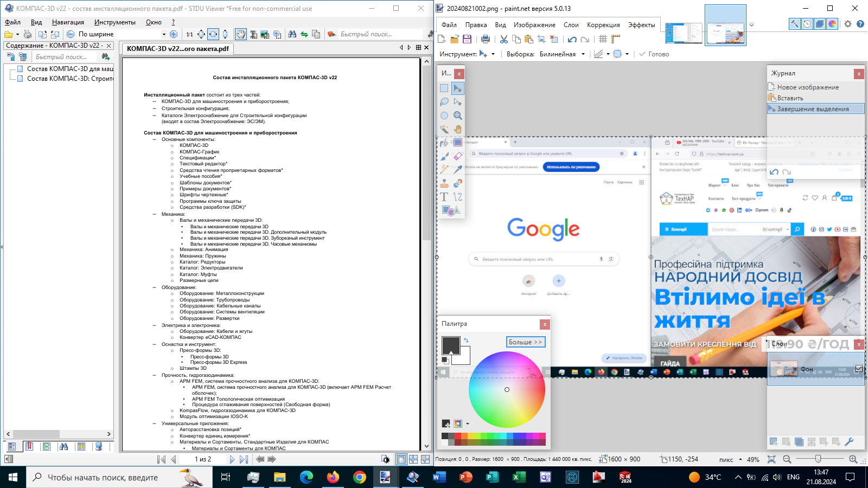
Task: Open the Слои menu in paint.net
Action: 571,25
